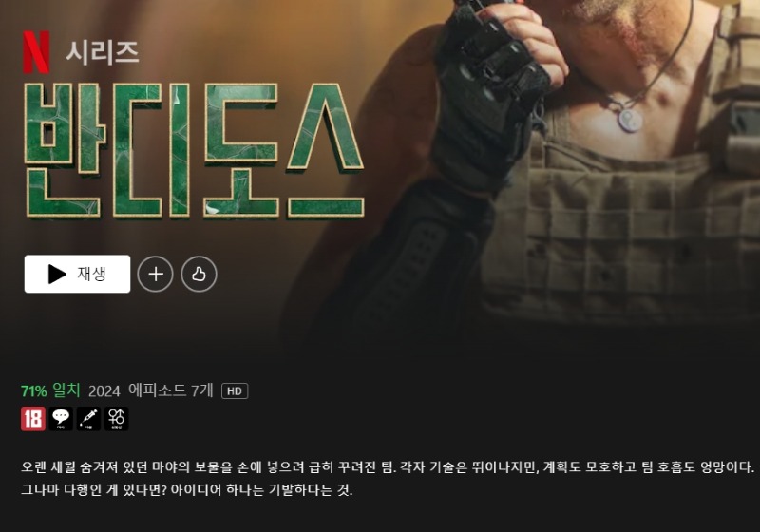Click the HD quality badge
The height and width of the screenshot is (532, 760).
[x=235, y=391]
